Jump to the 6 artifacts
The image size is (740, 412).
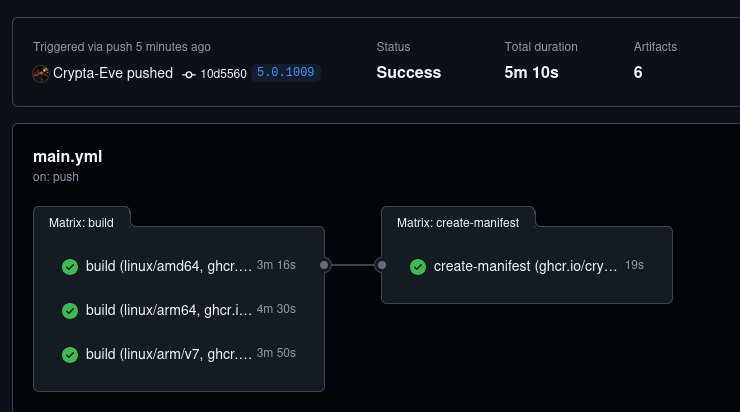coord(638,72)
